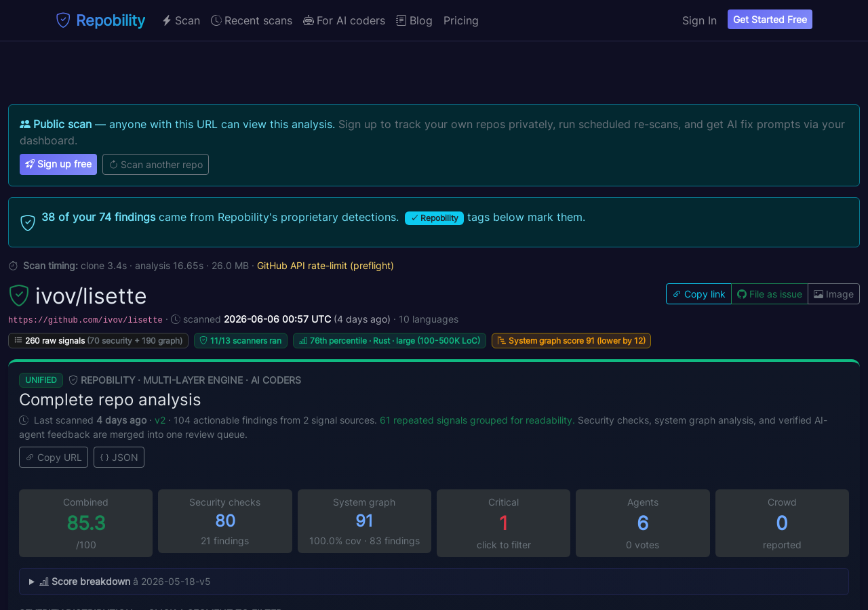Click the Combined 85.3 score card
Image resolution: width=868 pixels, height=610 pixels.
click(x=85, y=523)
